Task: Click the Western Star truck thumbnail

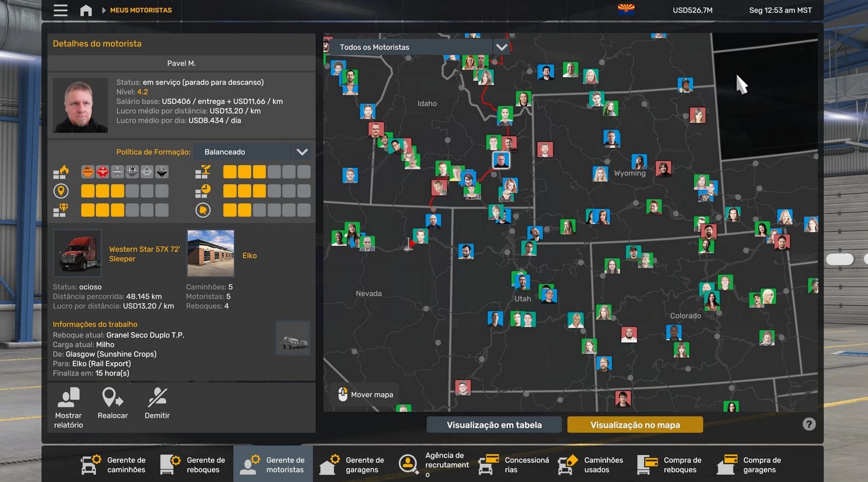Action: click(x=78, y=253)
